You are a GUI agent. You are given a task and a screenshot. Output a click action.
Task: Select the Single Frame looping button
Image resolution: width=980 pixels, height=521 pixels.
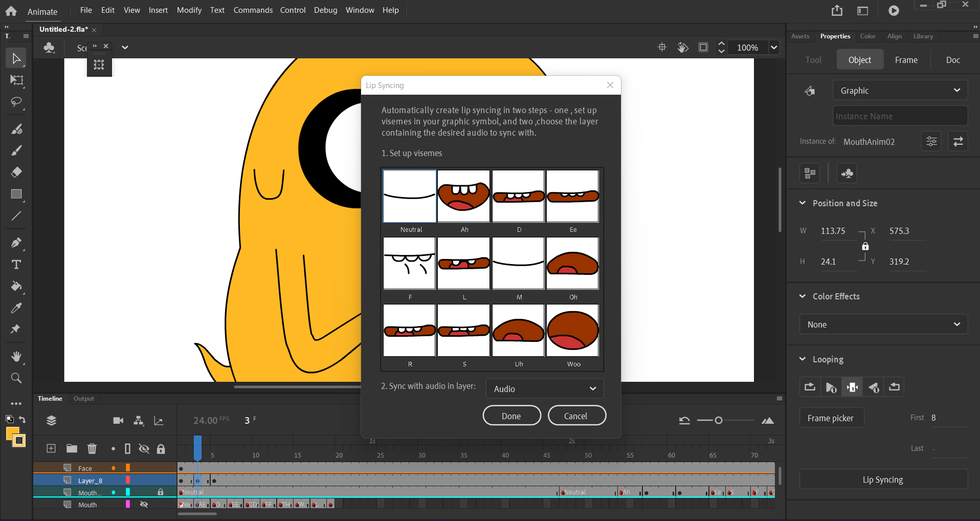pyautogui.click(x=852, y=387)
